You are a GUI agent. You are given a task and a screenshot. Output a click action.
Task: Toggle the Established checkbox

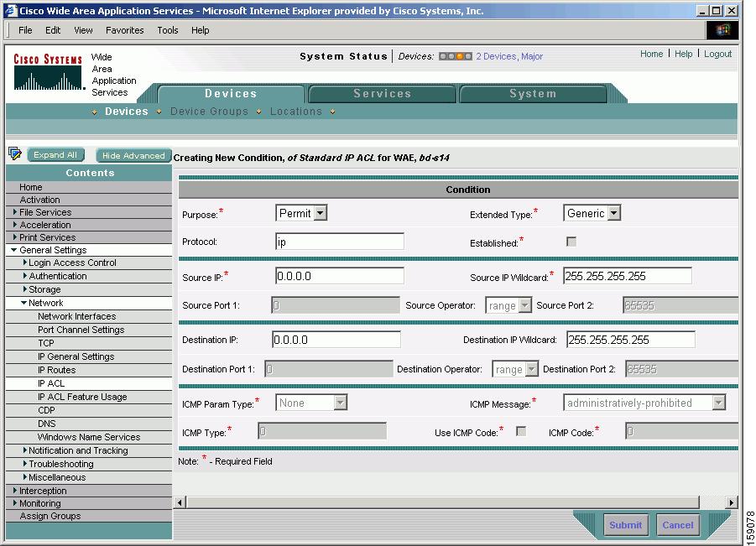571,242
